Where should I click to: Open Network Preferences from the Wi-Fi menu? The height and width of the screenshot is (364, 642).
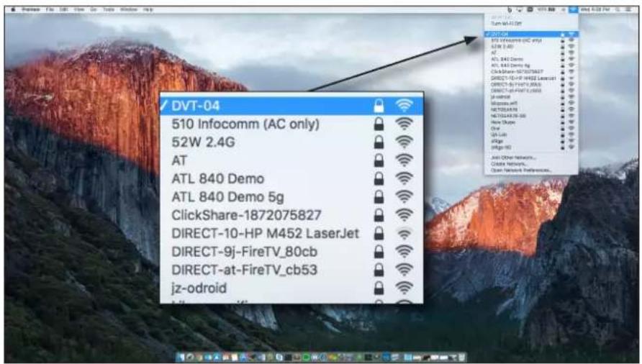(x=521, y=170)
